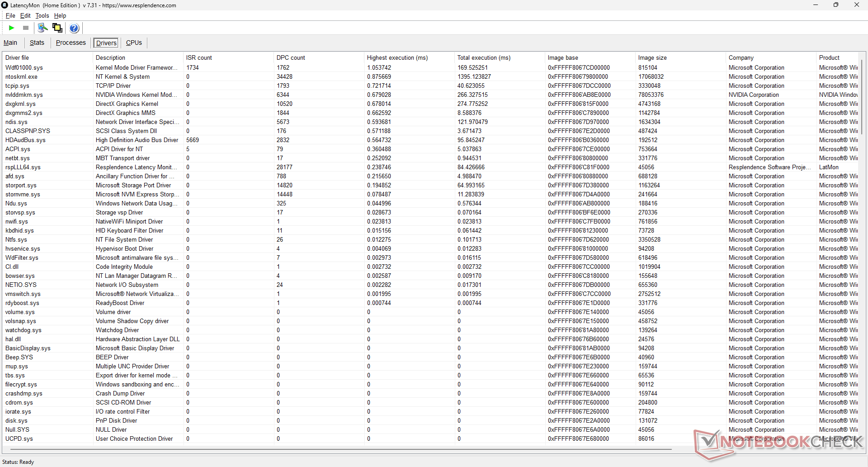868x467 pixels.
Task: Select the storport.sys driver row
Action: [x=430, y=185]
